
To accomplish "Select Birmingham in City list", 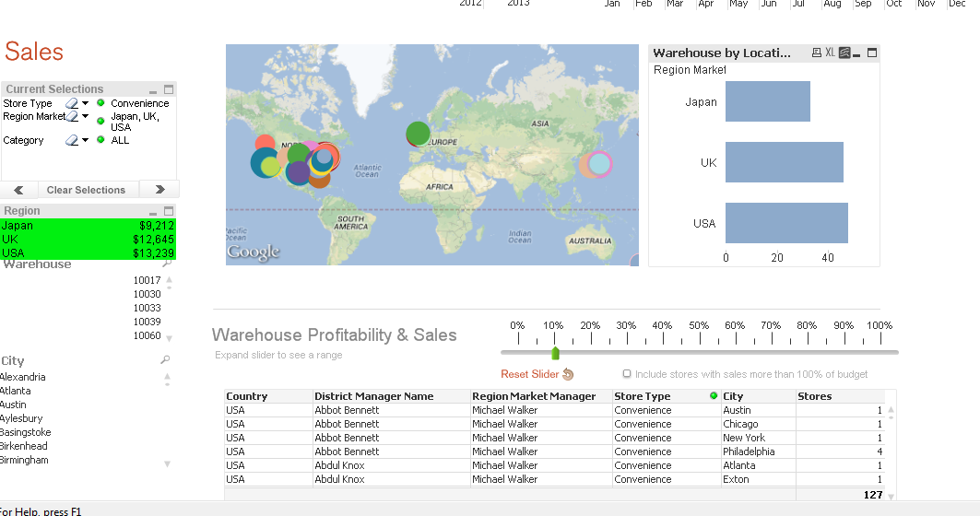I will point(24,460).
